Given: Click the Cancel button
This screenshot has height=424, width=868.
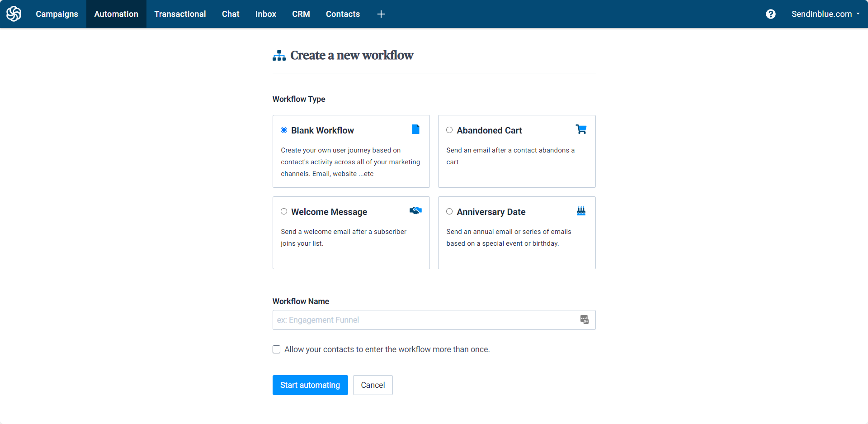Looking at the screenshot, I should coord(373,385).
